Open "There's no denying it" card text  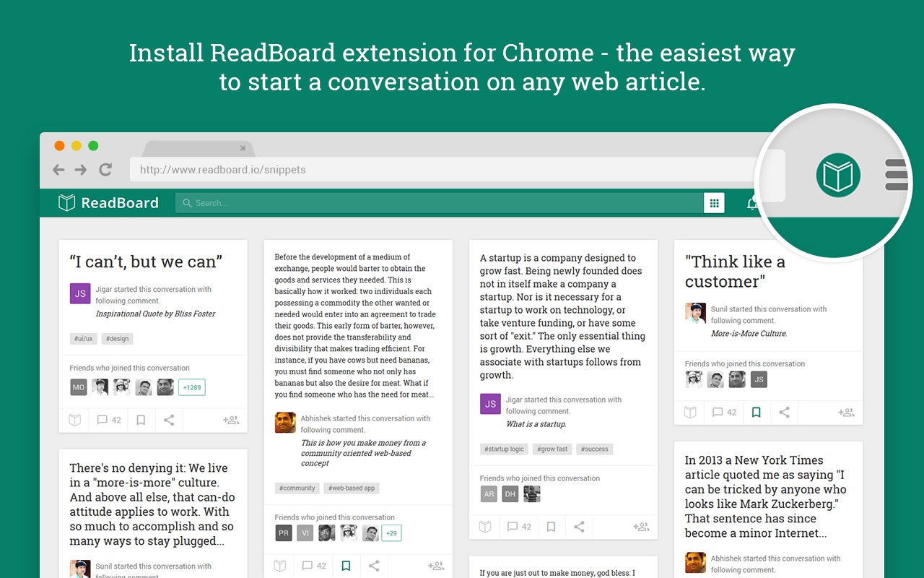pos(152,504)
